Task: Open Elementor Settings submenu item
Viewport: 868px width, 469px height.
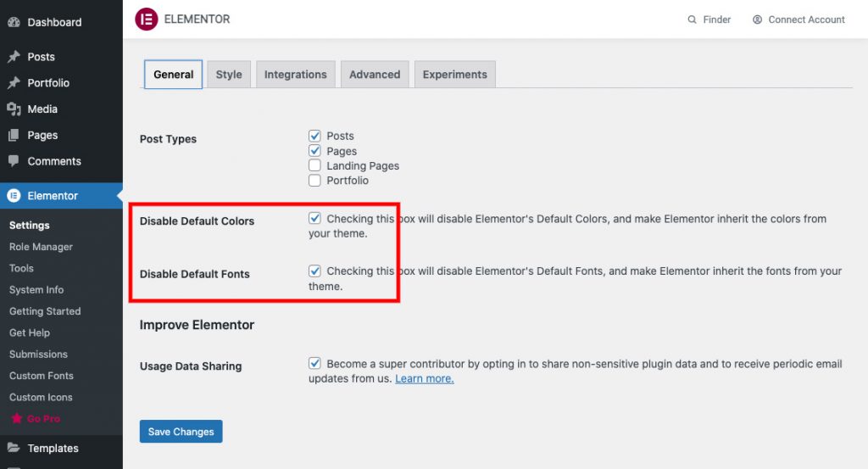Action: [x=30, y=226]
